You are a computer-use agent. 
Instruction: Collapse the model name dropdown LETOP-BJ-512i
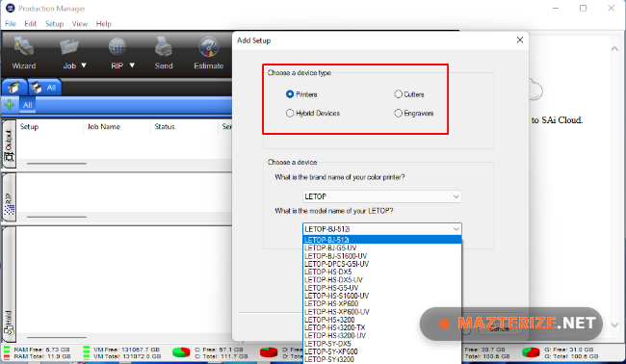click(x=382, y=229)
